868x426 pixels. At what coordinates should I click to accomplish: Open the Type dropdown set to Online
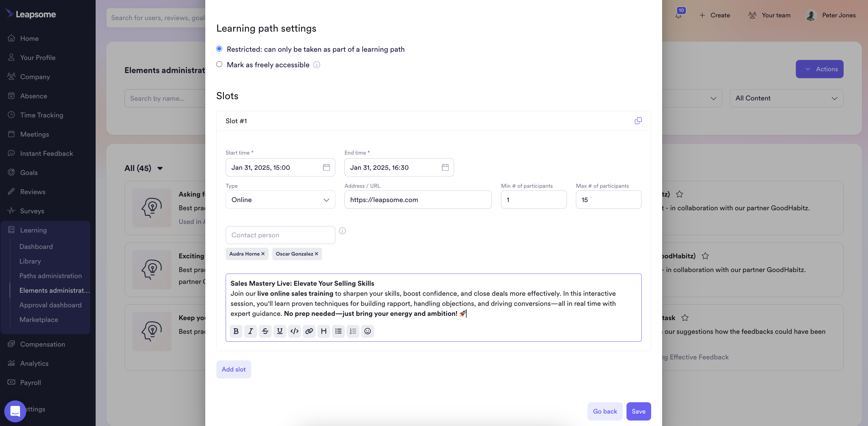coord(280,200)
